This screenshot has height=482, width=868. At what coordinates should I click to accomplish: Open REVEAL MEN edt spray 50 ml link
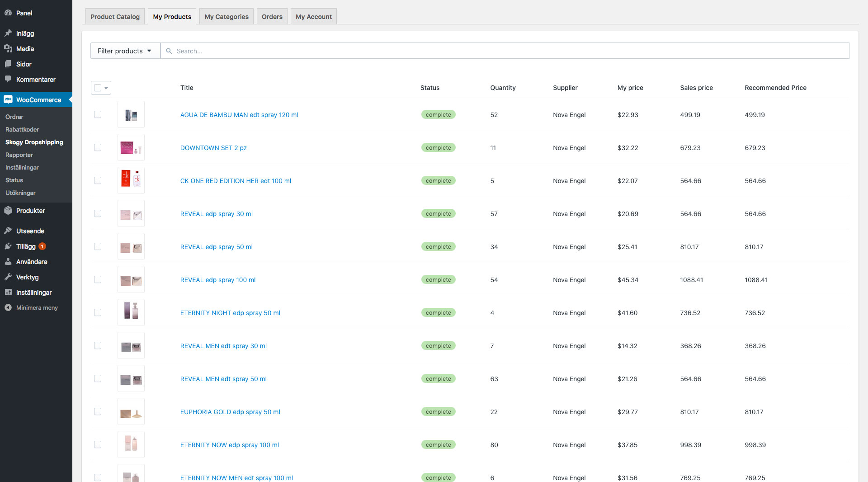(223, 379)
